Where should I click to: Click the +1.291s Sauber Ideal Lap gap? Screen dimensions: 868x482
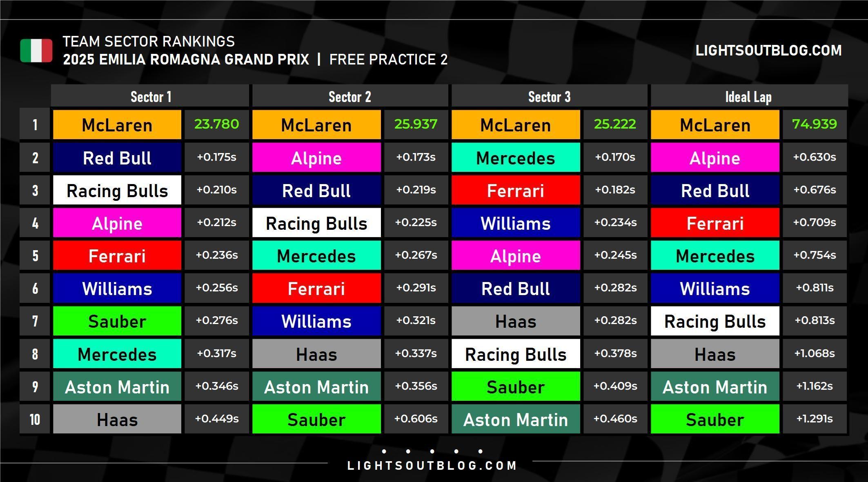click(814, 419)
